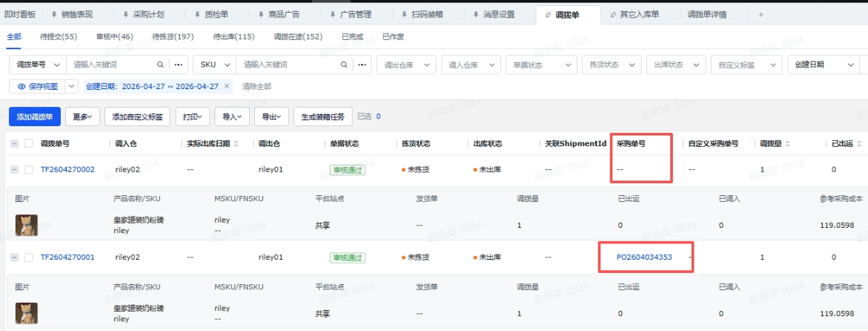Click product thumbnail in first row
This screenshot has height=331, width=868.
tap(27, 225)
